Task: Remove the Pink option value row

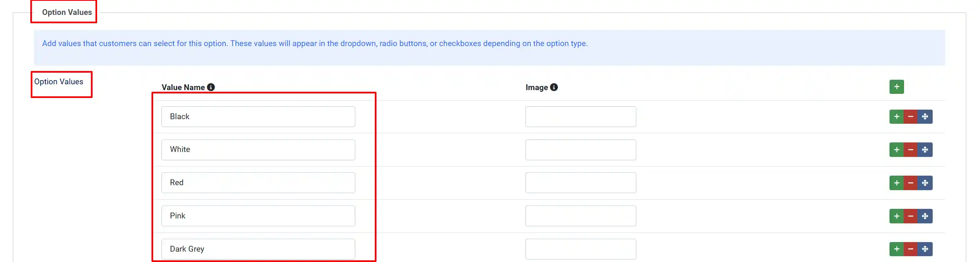Action: pos(911,216)
